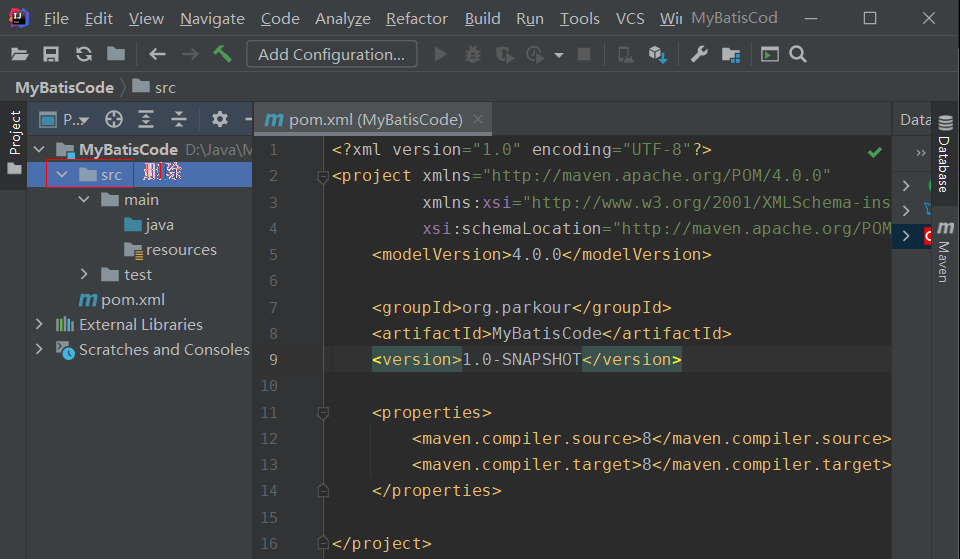960x559 pixels.
Task: Click the Add Configuration button
Action: point(331,54)
